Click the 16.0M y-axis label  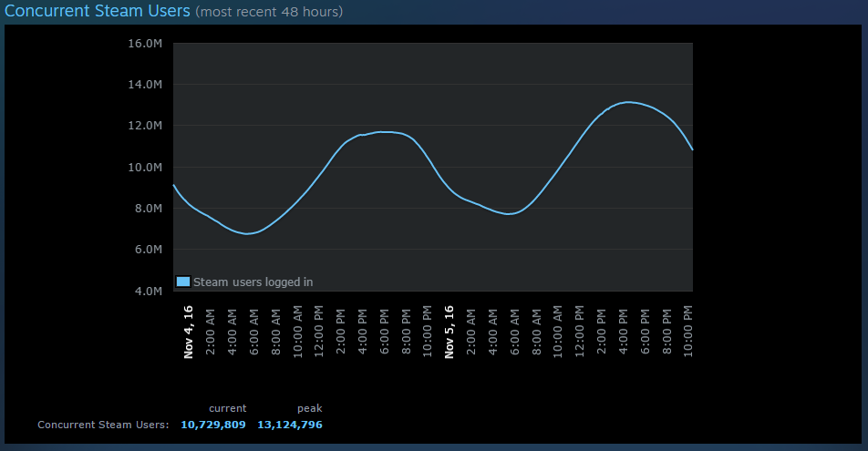click(145, 43)
